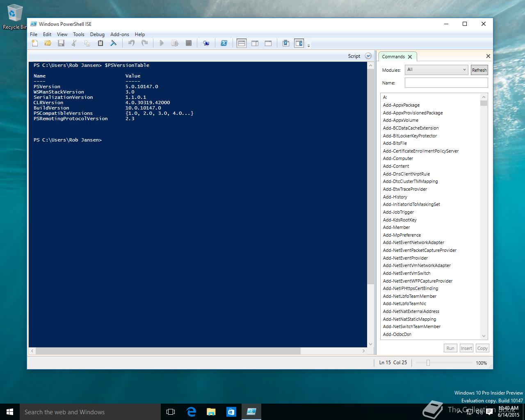This screenshot has width=525, height=420.
Task: Clear the console pane icon
Action: (x=114, y=43)
